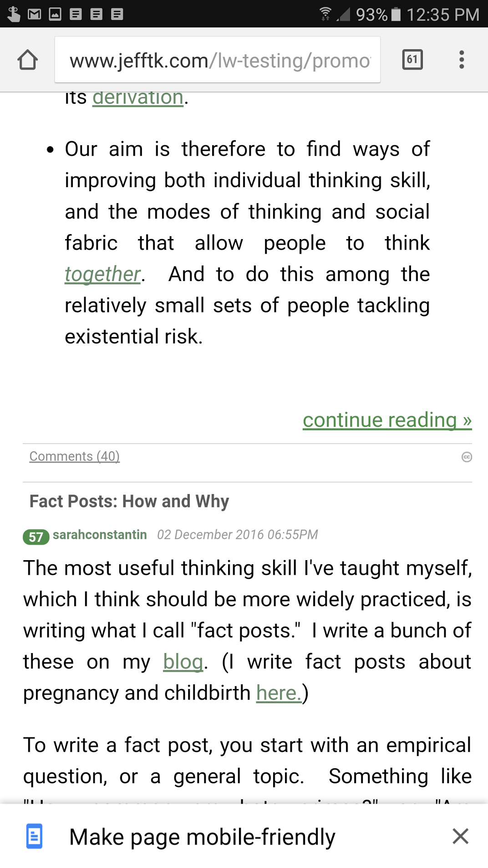Tap the green 57 vote score badge
The height and width of the screenshot is (868, 488).
point(36,536)
